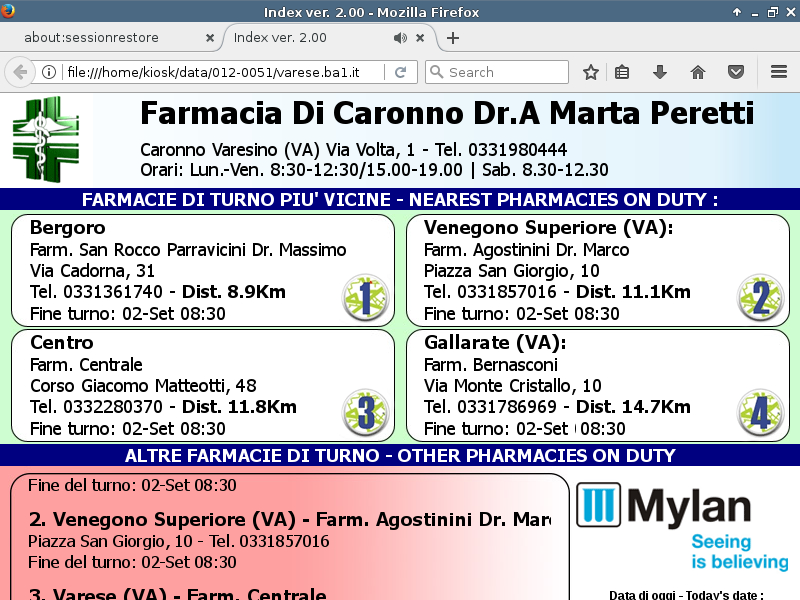Reload the current page
The height and width of the screenshot is (600, 800).
click(400, 72)
